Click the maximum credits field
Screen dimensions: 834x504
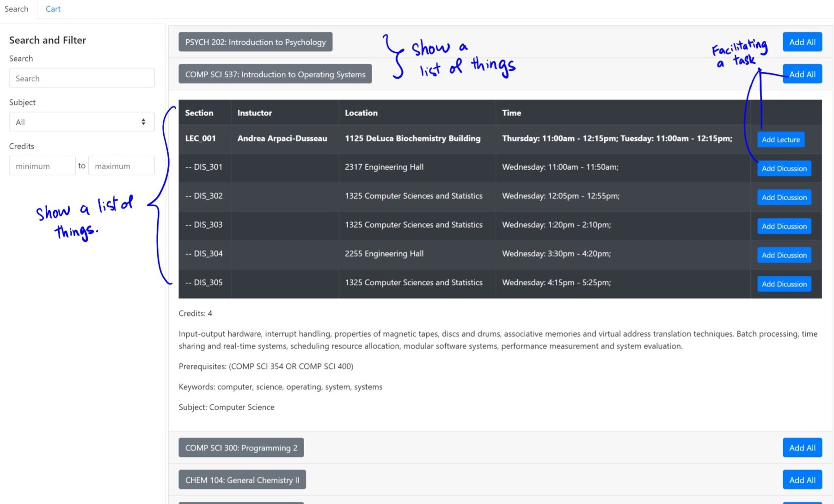(x=122, y=166)
